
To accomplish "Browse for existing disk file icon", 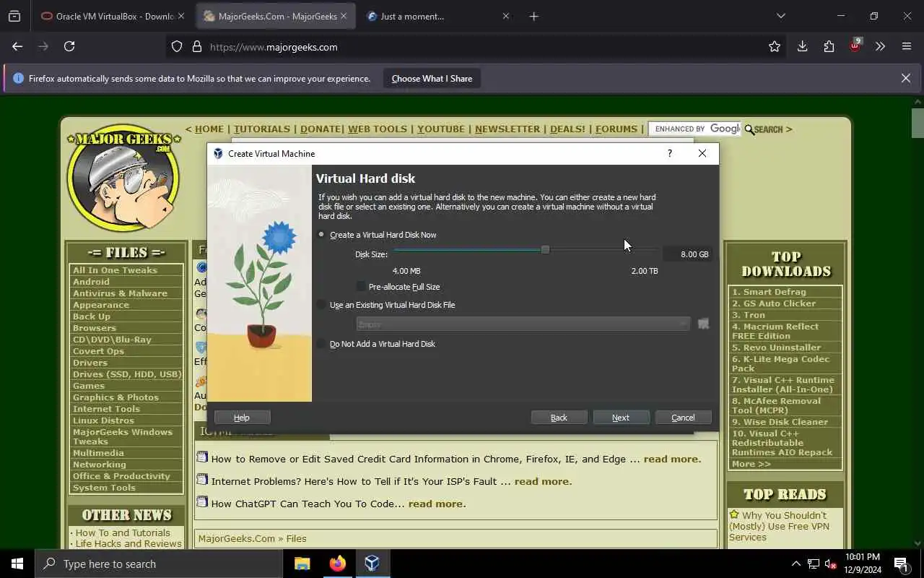I will click(x=703, y=324).
